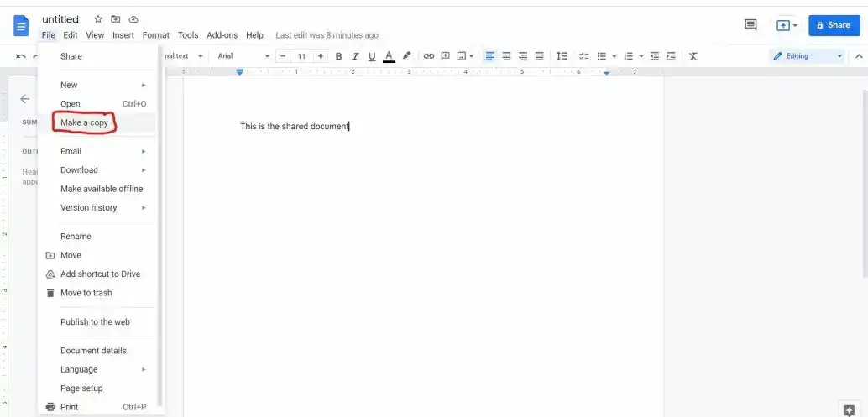Open the Insert menu
The height and width of the screenshot is (417, 868).
(x=123, y=35)
